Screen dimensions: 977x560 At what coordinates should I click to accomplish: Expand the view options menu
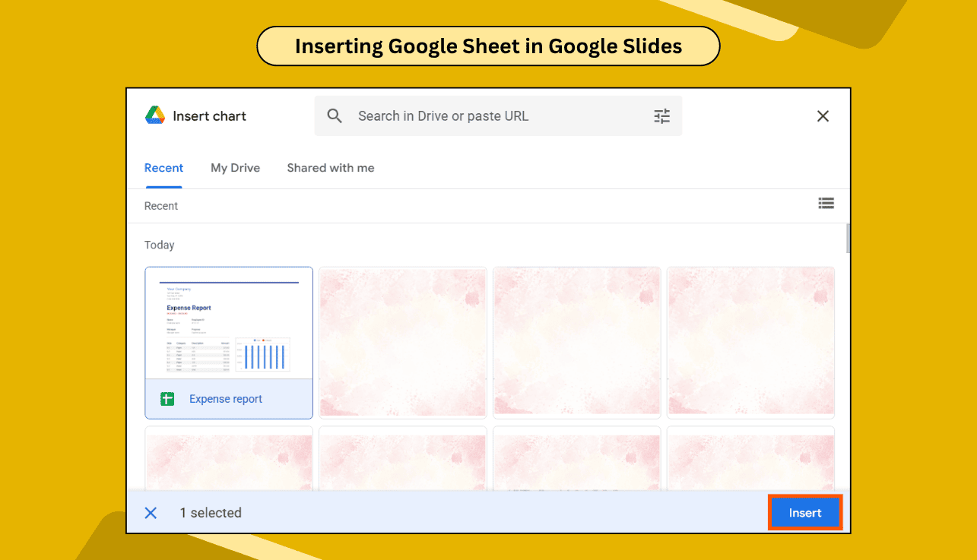click(826, 203)
